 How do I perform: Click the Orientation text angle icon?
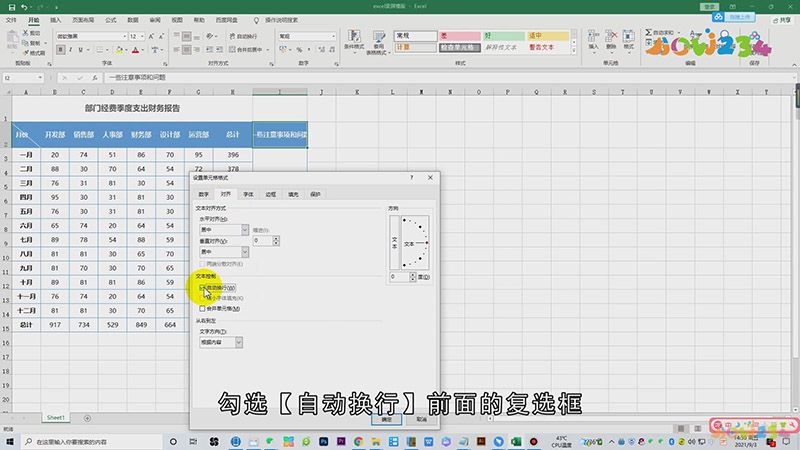click(x=209, y=36)
